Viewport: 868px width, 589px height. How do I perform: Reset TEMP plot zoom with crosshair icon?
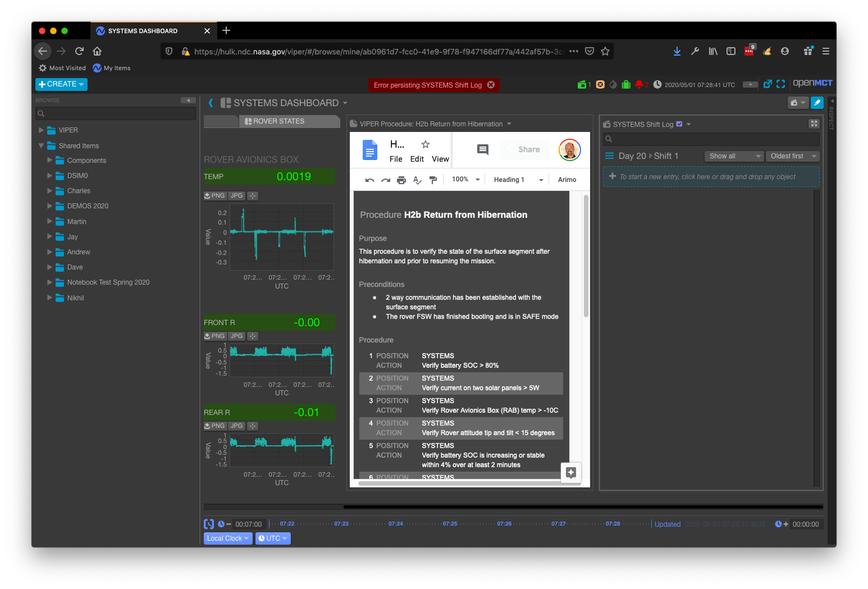coord(252,195)
